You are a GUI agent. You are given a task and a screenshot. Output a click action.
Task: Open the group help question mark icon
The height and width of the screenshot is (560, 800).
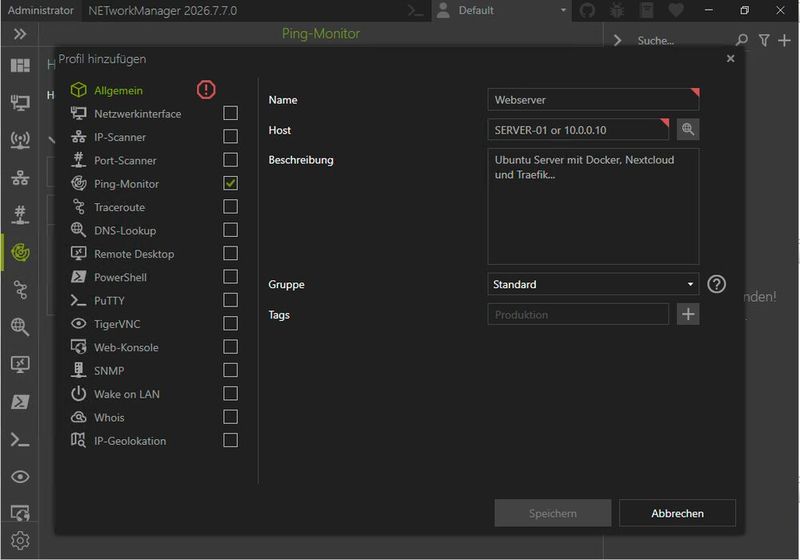click(716, 284)
